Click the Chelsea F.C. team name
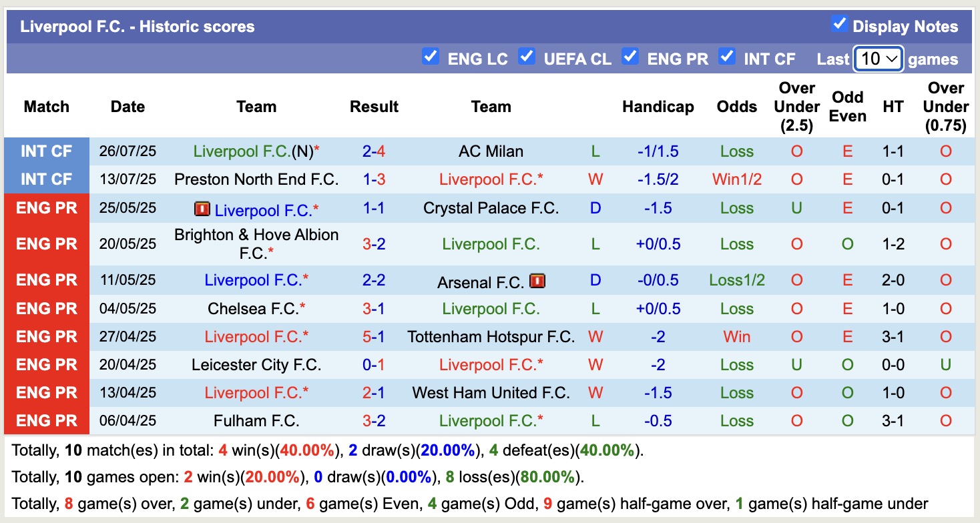 254,309
